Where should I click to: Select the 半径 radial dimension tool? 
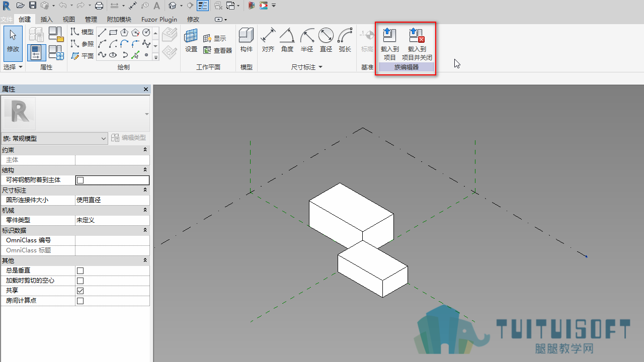[307, 41]
